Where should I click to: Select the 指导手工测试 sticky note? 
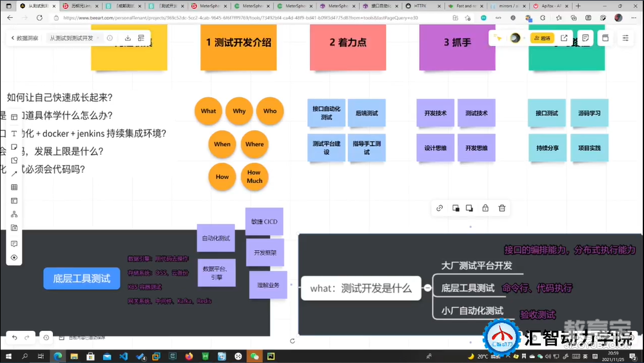pyautogui.click(x=366, y=148)
